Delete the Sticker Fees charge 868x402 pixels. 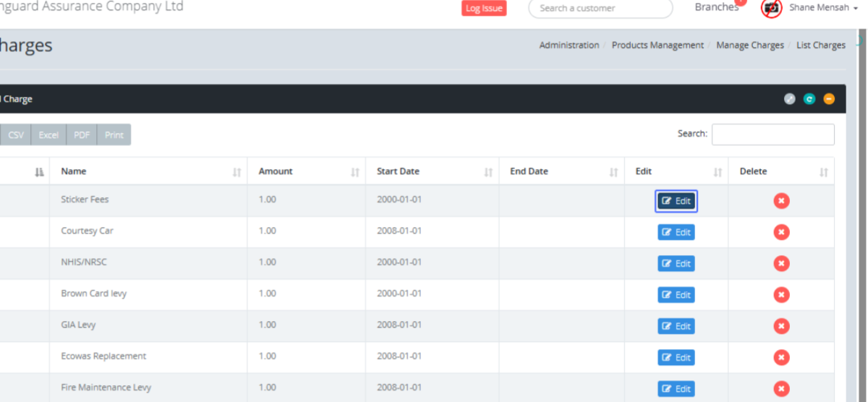[x=781, y=201]
